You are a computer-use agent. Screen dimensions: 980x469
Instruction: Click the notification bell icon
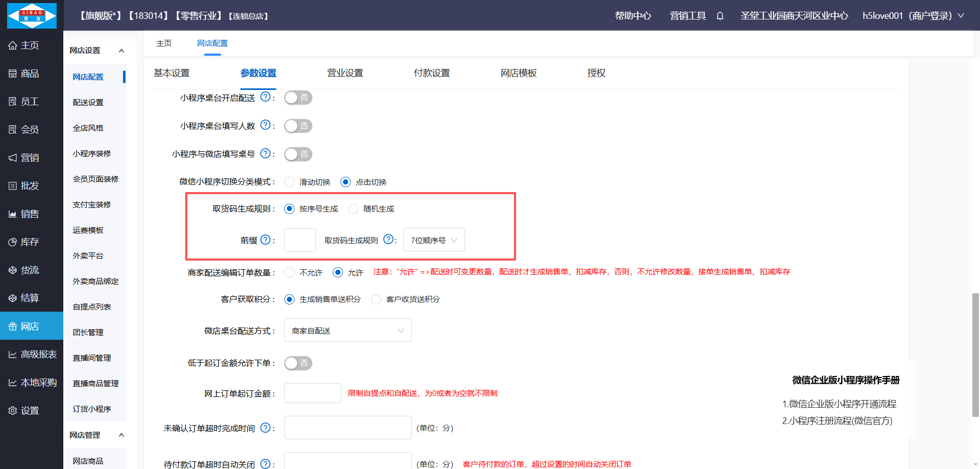[x=720, y=16]
